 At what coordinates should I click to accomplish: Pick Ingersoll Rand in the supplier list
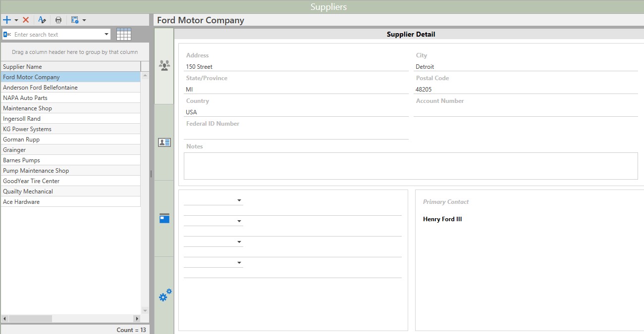(71, 119)
